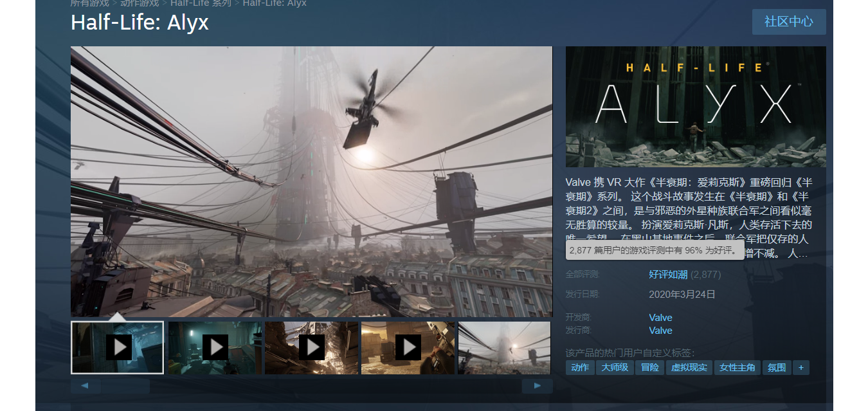The width and height of the screenshot is (868, 411).
Task: Open the 女性主角 tag
Action: pyautogui.click(x=737, y=368)
